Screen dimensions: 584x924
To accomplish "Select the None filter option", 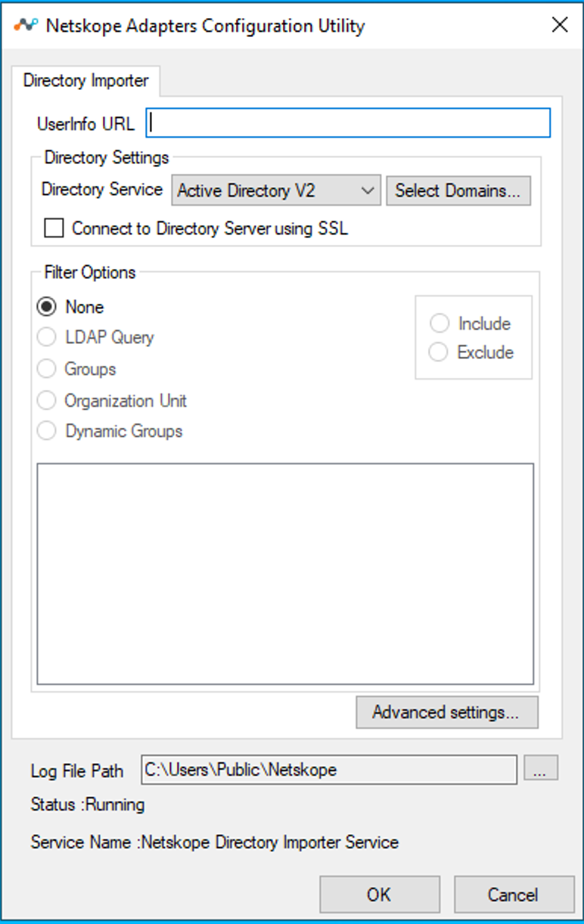I will point(47,307).
